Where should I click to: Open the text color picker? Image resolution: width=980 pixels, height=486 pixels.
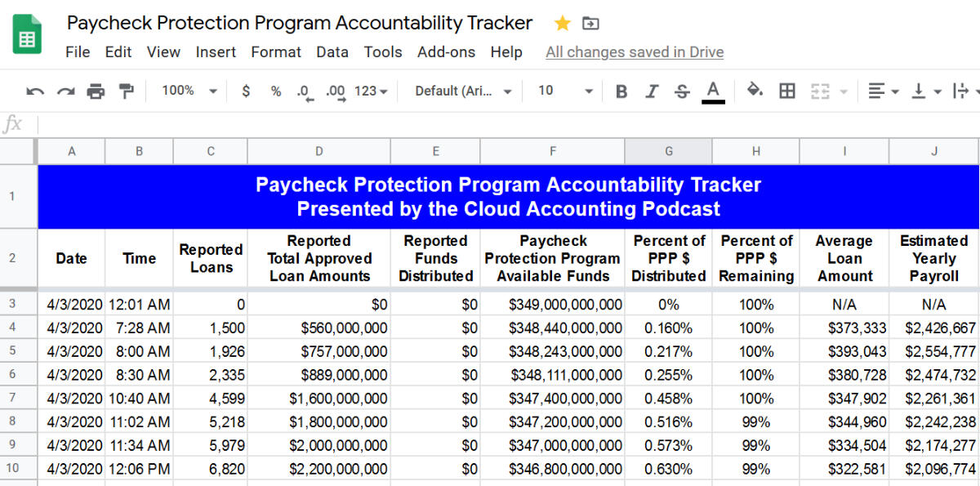pos(713,91)
